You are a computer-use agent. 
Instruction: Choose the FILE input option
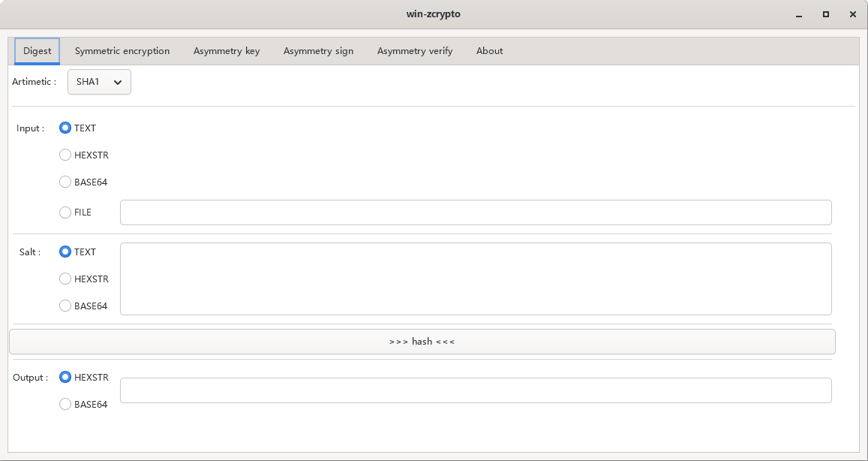point(75,212)
